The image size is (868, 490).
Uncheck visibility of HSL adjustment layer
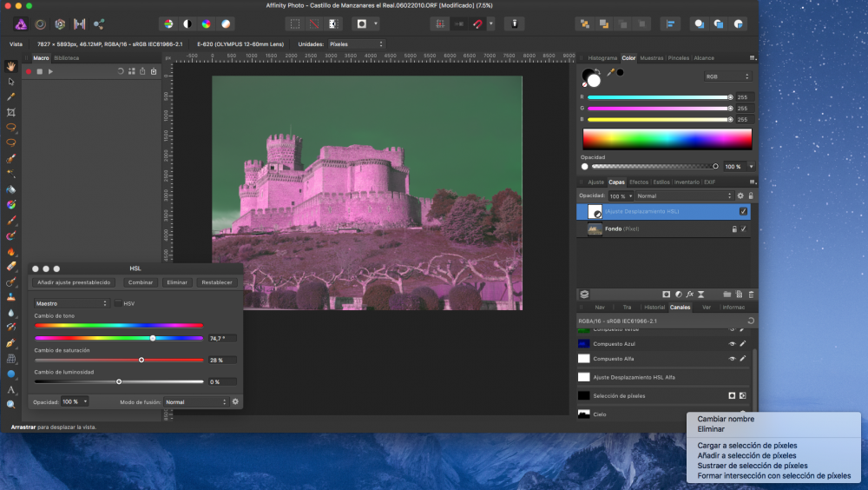point(743,211)
